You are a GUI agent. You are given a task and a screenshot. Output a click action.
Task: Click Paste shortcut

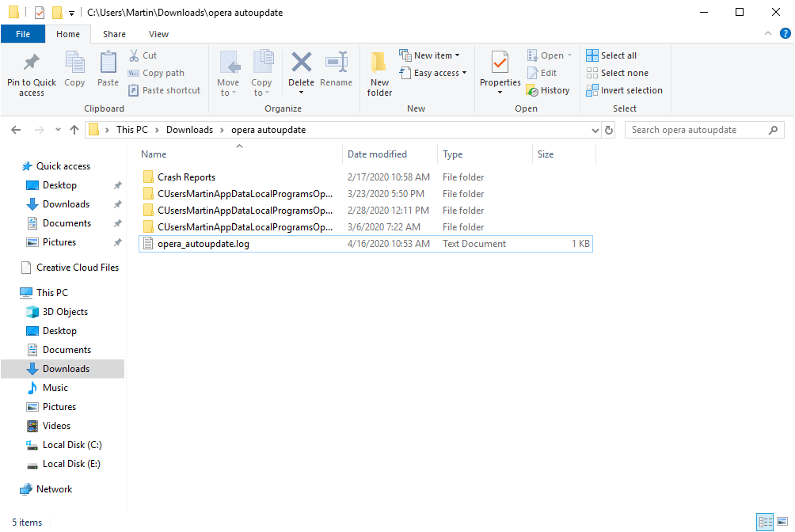[164, 90]
